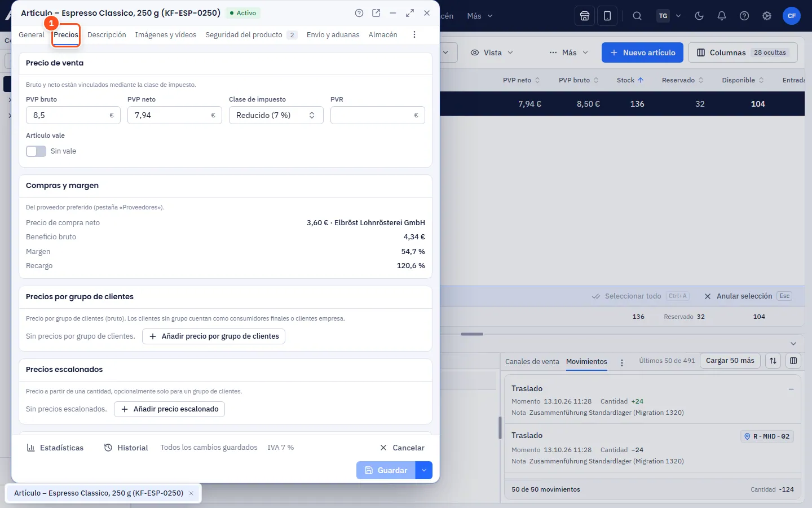Screen dimensions: 812x508
Task: Open article in new window icon
Action: [x=376, y=13]
